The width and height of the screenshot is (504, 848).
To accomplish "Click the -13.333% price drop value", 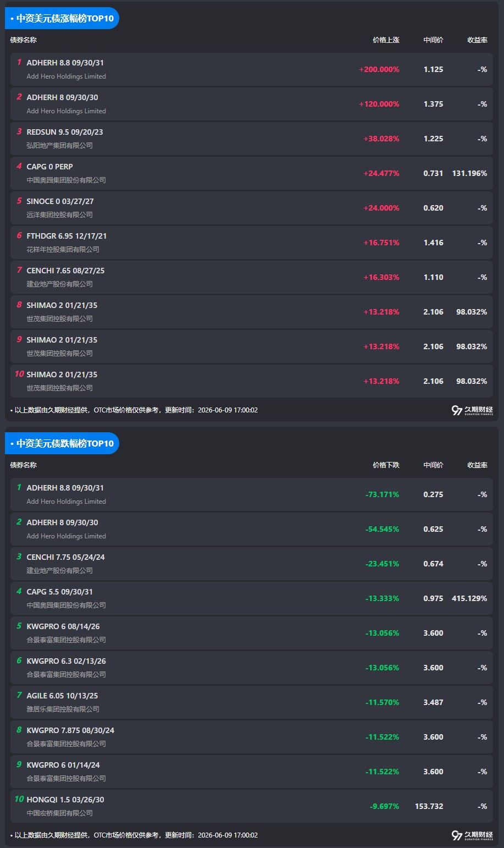I will (383, 598).
